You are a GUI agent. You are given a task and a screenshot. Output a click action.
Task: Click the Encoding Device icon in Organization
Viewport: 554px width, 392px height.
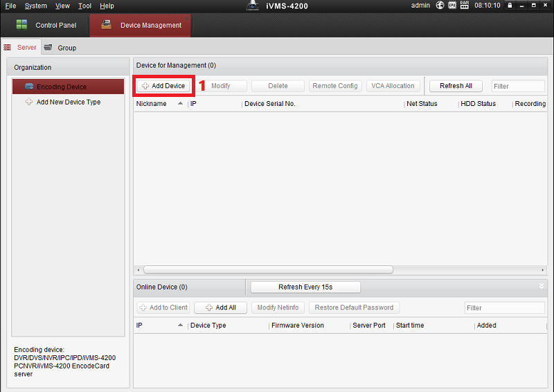tap(29, 87)
